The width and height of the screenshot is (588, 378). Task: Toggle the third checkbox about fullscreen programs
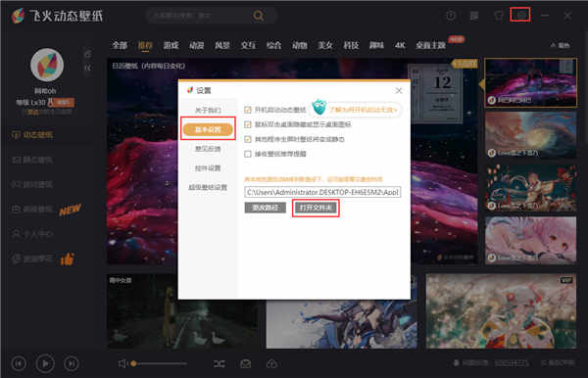coord(248,139)
